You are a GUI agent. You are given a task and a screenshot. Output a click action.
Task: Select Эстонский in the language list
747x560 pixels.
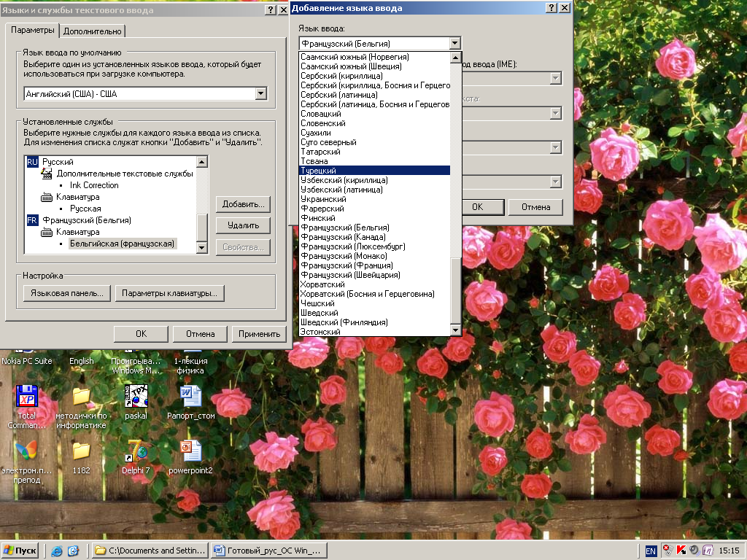[x=374, y=332]
